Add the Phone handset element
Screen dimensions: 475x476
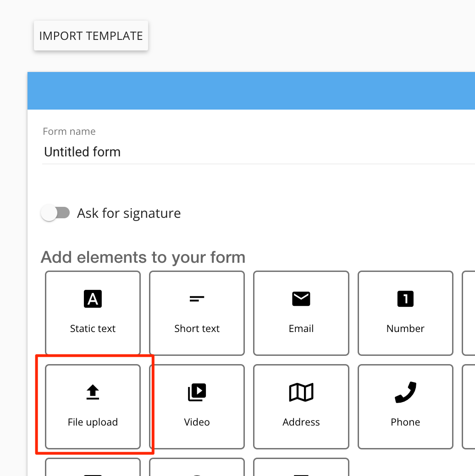405,406
